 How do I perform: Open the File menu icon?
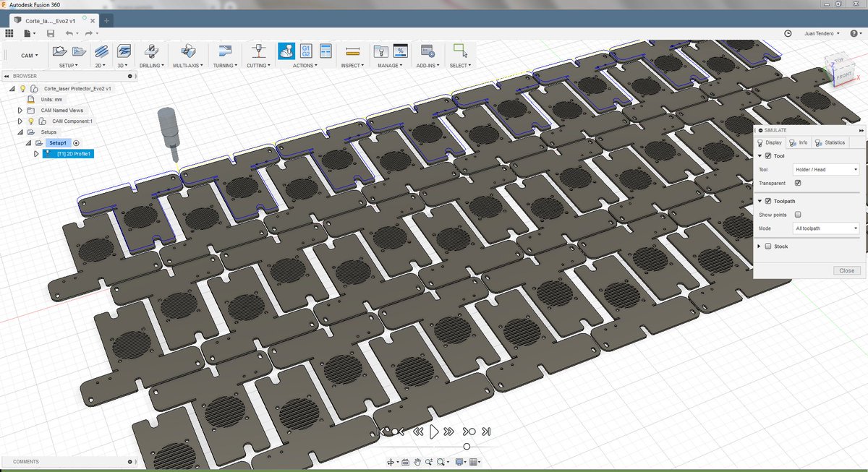point(27,33)
